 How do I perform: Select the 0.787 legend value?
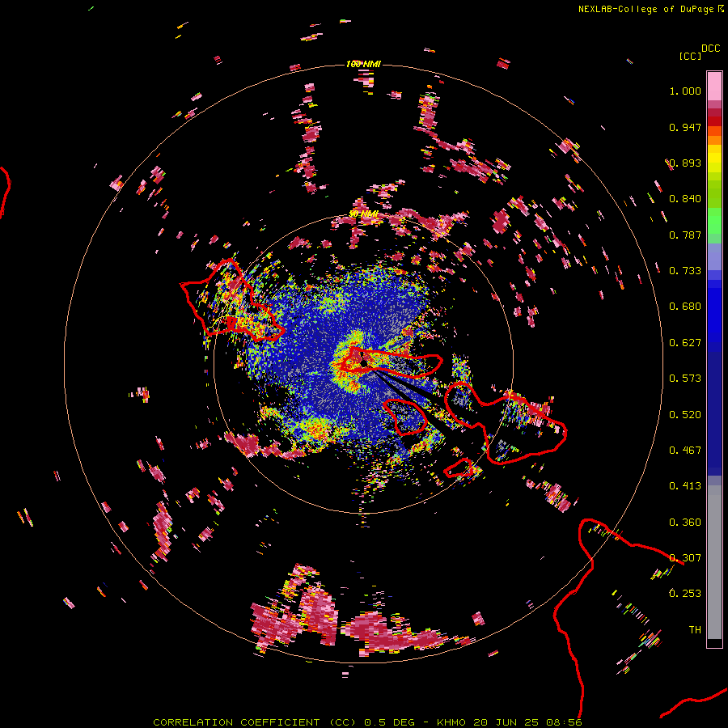coord(685,235)
